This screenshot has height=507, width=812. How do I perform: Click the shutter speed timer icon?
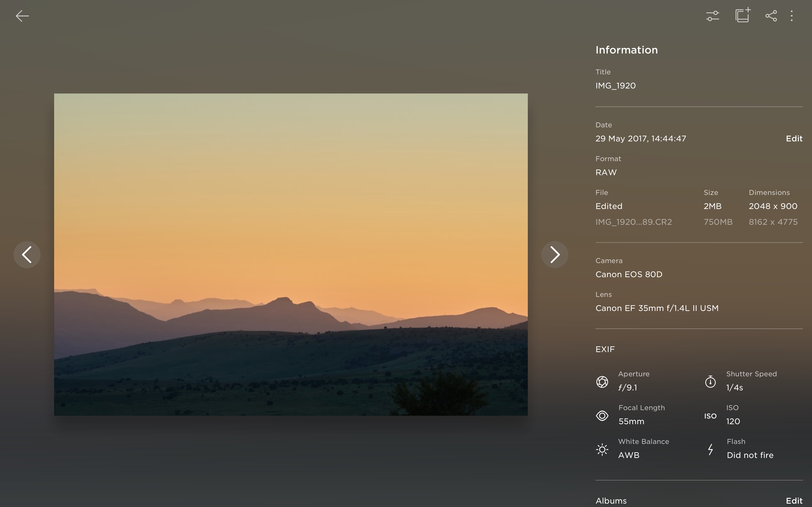click(710, 382)
